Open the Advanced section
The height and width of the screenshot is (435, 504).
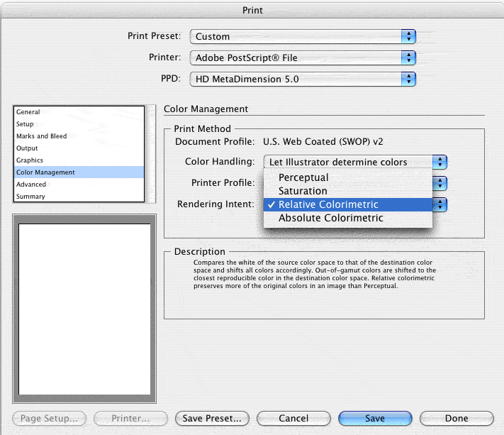(79, 185)
